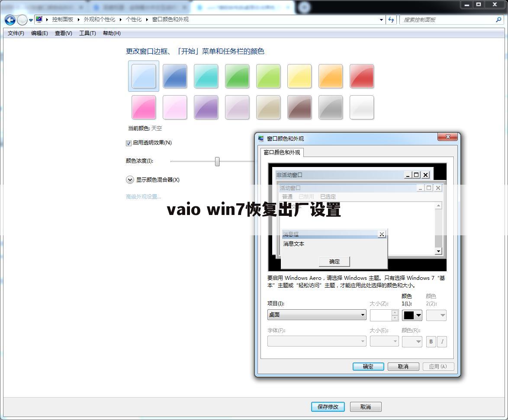Open the font 大小(E) dropdown
The width and height of the screenshot is (508, 420).
pyautogui.click(x=384, y=341)
